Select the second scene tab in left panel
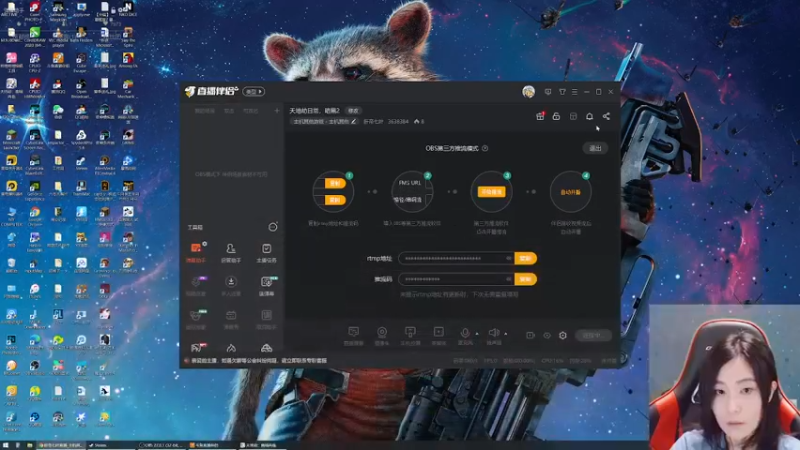 pyautogui.click(x=229, y=111)
